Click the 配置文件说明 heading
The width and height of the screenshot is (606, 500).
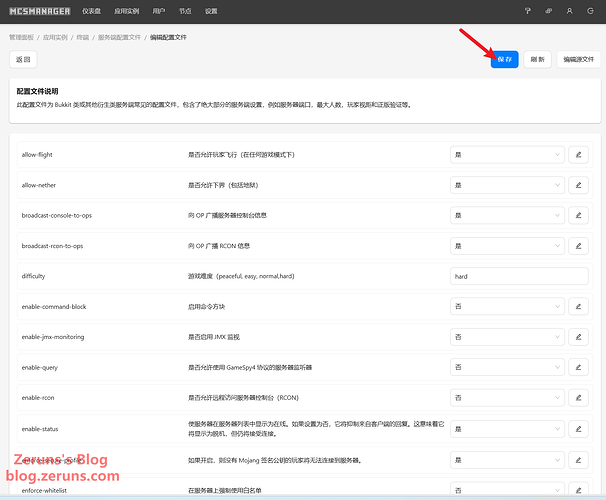(x=37, y=91)
